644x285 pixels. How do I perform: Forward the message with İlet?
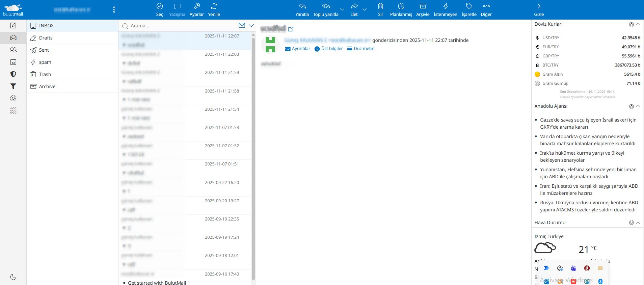354,10
